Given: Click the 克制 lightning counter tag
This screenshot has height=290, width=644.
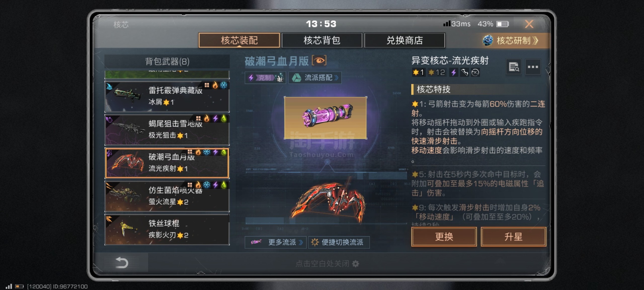Looking at the screenshot, I should [x=265, y=78].
